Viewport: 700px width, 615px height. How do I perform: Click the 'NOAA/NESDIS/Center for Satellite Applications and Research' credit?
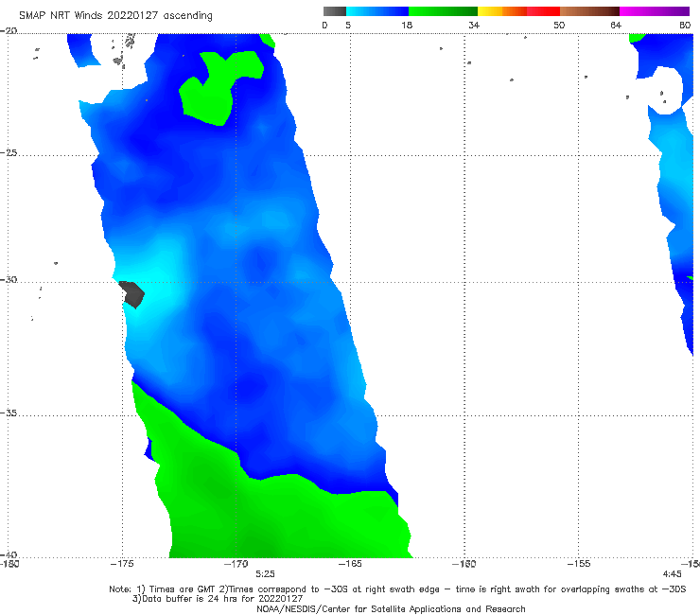coord(391,608)
